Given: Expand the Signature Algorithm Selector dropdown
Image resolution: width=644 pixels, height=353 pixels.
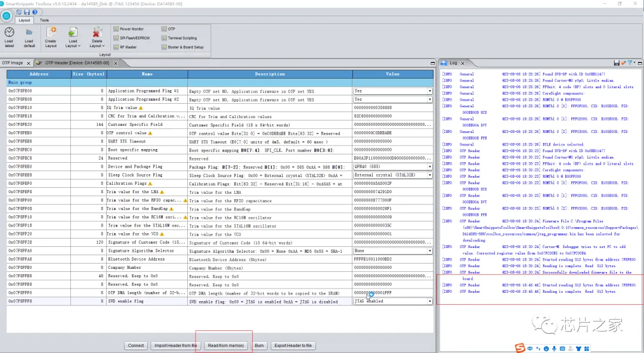Looking at the screenshot, I should 429,251.
